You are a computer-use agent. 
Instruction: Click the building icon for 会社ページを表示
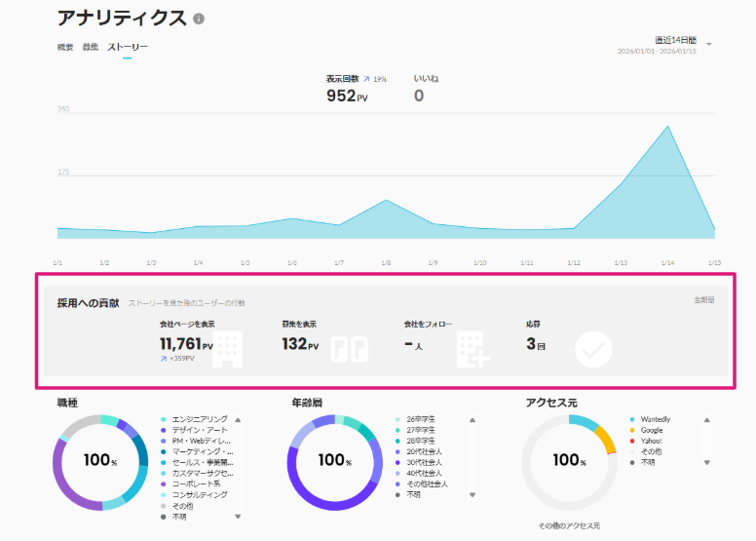227,348
